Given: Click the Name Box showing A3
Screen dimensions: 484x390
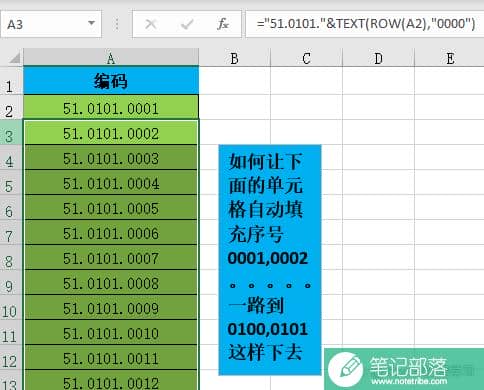Looking at the screenshot, I should tap(51, 24).
